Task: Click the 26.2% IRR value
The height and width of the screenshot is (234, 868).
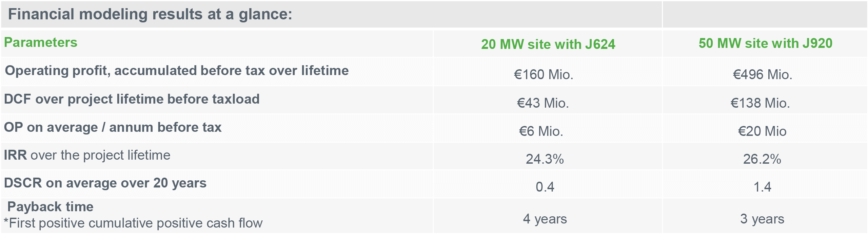Action: [x=762, y=159]
